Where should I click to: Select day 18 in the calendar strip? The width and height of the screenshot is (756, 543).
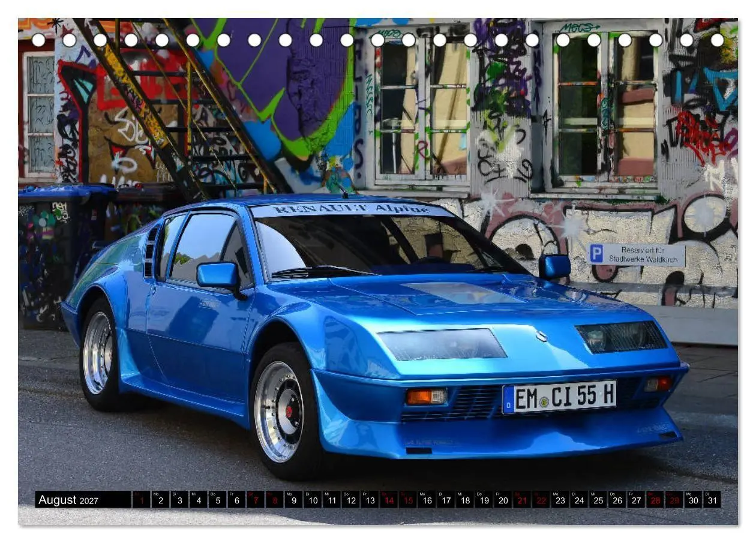click(465, 499)
